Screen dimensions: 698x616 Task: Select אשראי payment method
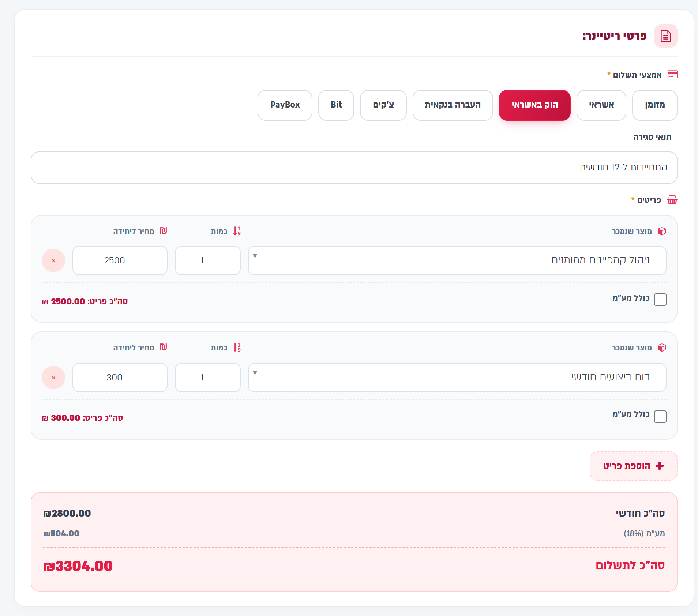pyautogui.click(x=601, y=105)
